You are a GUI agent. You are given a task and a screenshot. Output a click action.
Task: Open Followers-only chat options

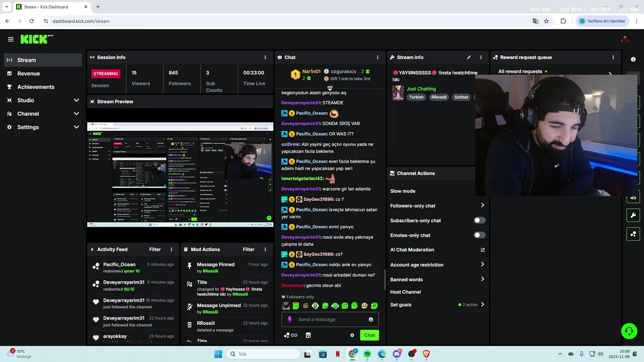438,206
